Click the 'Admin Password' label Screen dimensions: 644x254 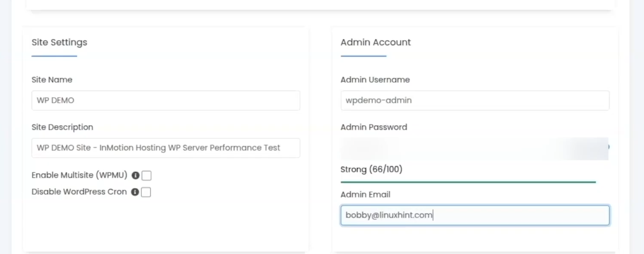point(374,127)
